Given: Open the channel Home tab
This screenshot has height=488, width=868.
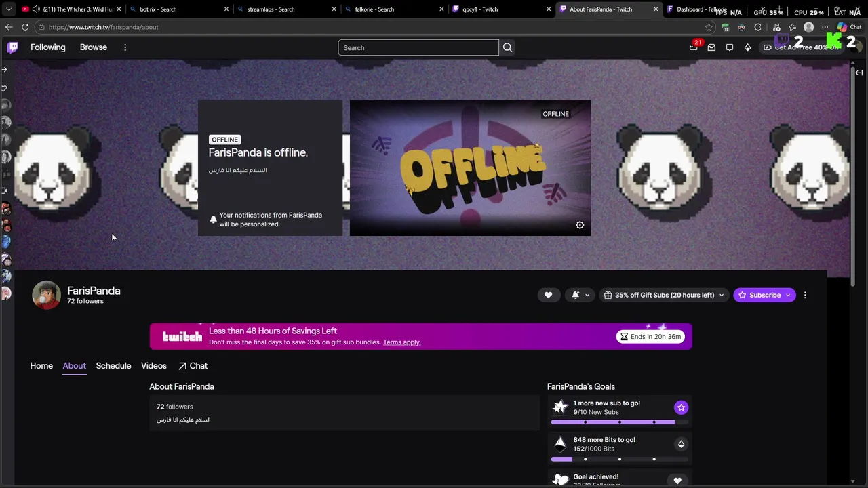Looking at the screenshot, I should (x=41, y=365).
